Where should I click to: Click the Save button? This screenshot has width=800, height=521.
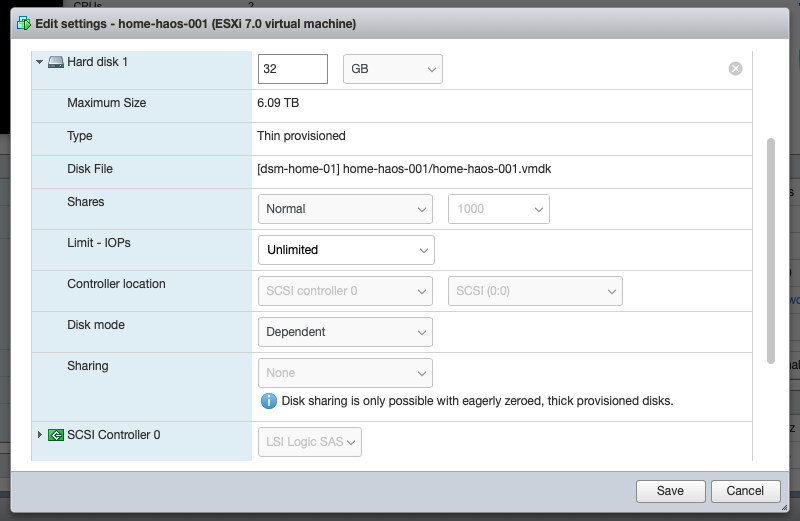click(670, 491)
